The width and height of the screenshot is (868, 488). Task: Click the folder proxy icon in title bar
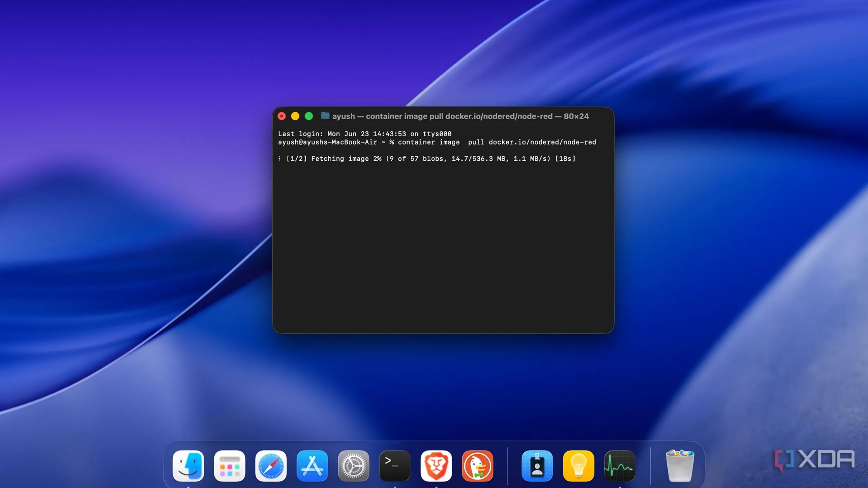tap(325, 116)
